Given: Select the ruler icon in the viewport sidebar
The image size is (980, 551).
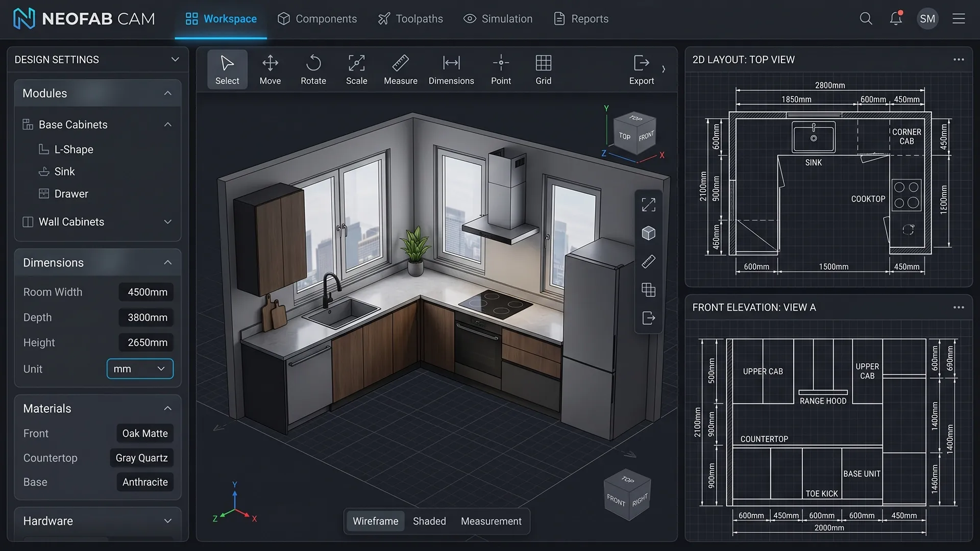Looking at the screenshot, I should pos(648,261).
